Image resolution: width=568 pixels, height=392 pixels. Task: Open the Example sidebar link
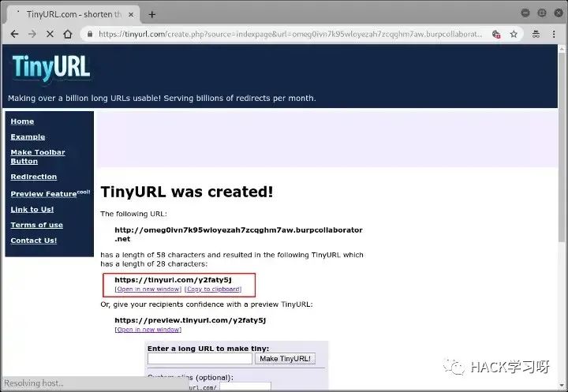point(28,137)
